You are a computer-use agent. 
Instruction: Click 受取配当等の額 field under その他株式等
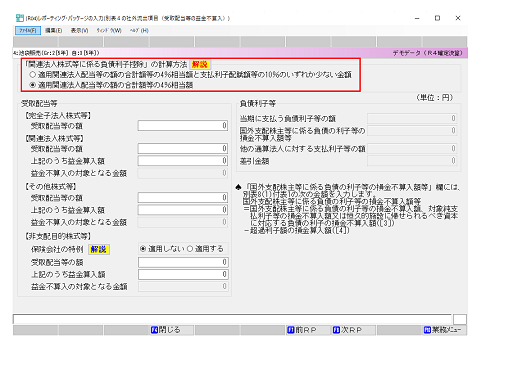pyautogui.click(x=183, y=198)
